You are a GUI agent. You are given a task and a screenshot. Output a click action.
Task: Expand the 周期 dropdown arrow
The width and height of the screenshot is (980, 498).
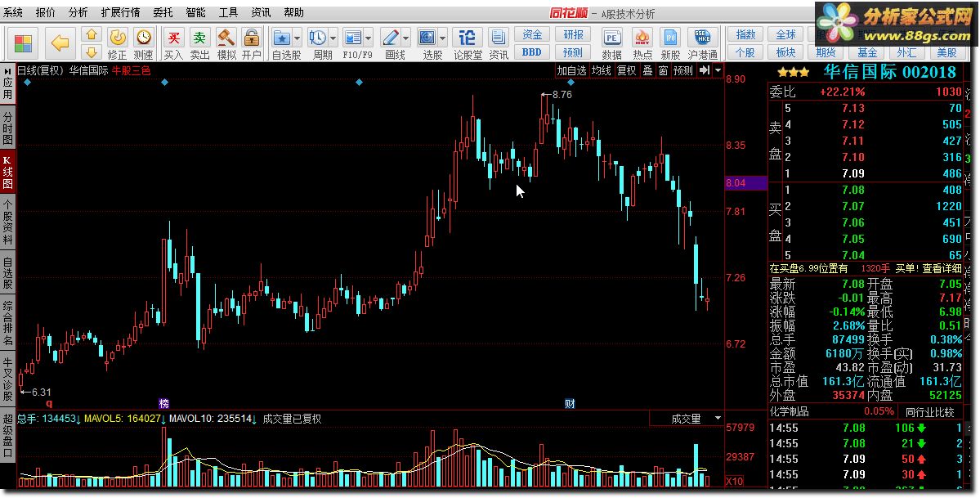tap(333, 38)
